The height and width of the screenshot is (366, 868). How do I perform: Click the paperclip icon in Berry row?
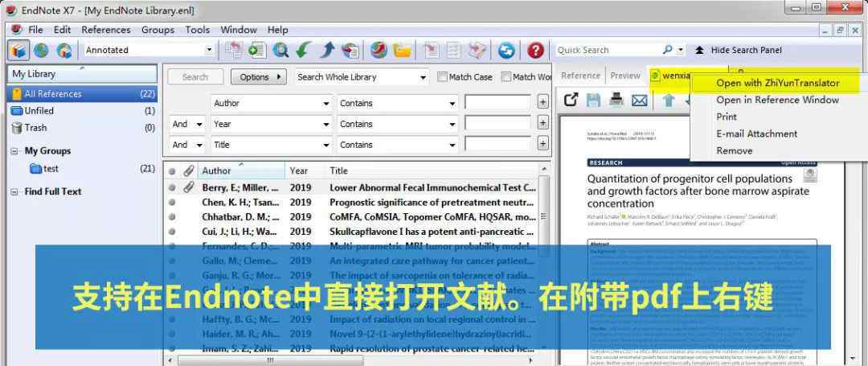pos(189,187)
